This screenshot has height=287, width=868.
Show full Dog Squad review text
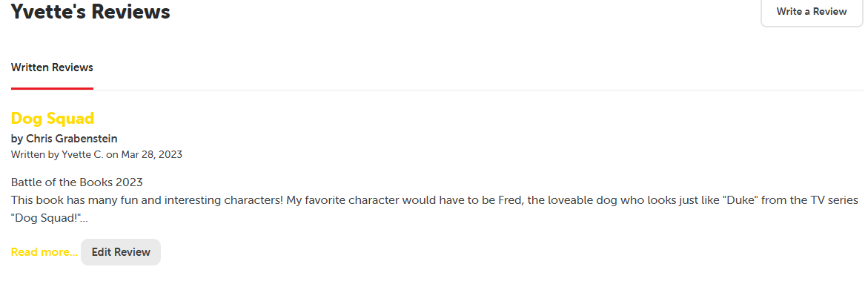pyautogui.click(x=44, y=252)
